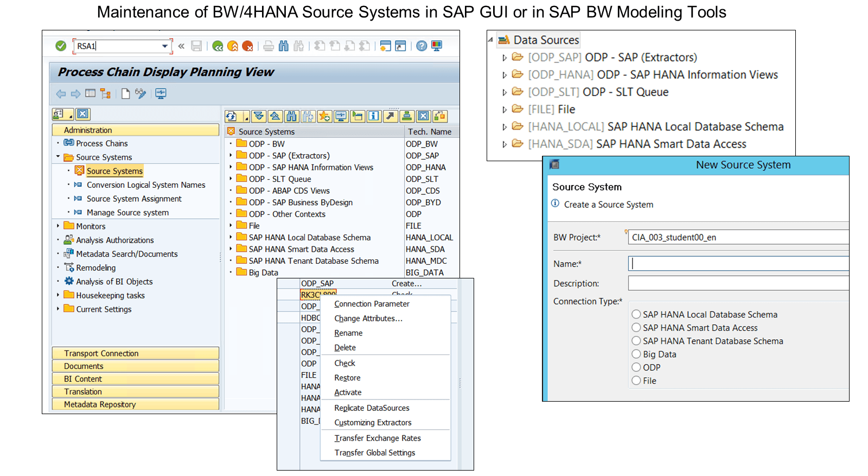Viewport: 868px width, 476px height.
Task: Click the Administration section button
Action: (x=136, y=130)
